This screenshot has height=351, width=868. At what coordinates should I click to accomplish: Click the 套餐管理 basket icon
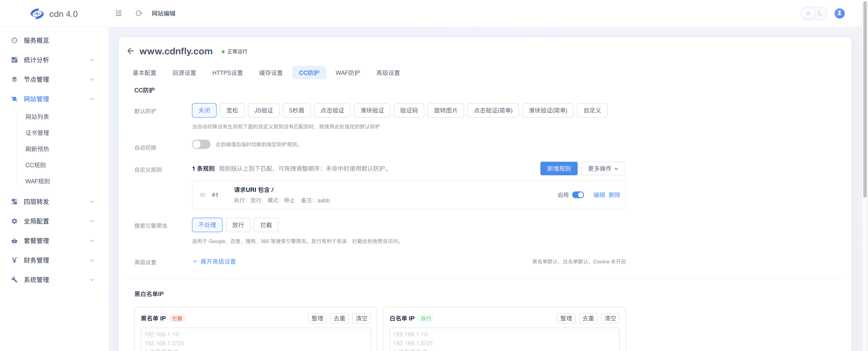pos(14,241)
